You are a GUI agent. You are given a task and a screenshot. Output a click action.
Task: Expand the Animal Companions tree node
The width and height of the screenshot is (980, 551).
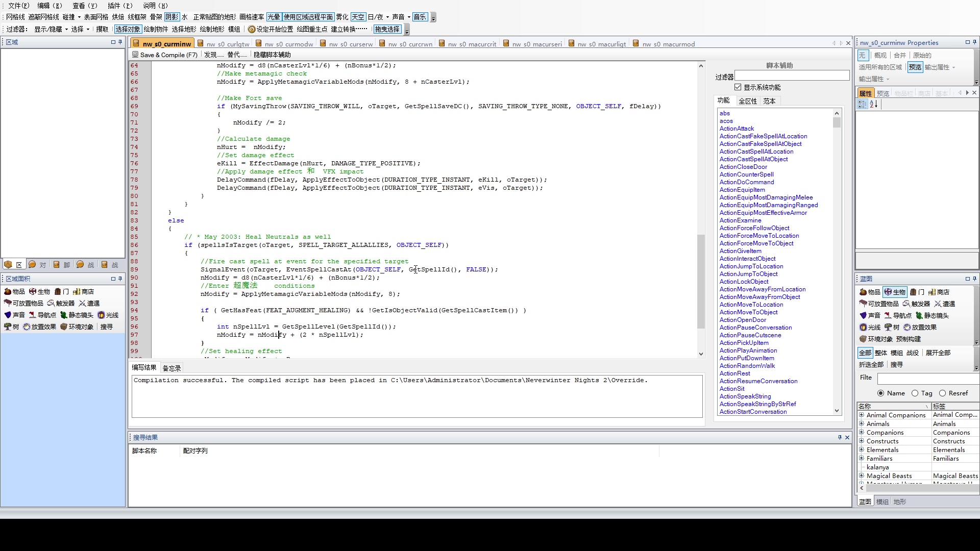click(x=861, y=415)
